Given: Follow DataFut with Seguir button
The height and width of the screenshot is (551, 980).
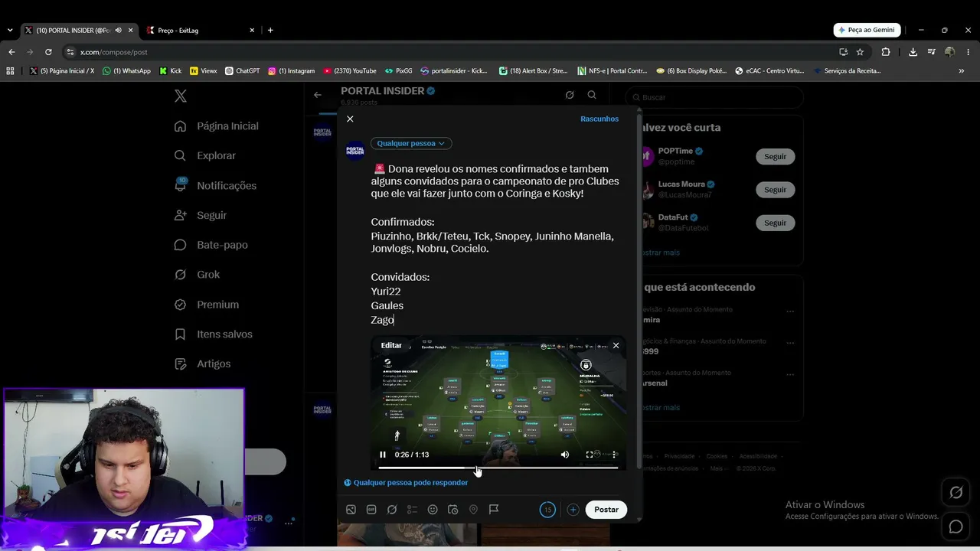Looking at the screenshot, I should pos(775,223).
